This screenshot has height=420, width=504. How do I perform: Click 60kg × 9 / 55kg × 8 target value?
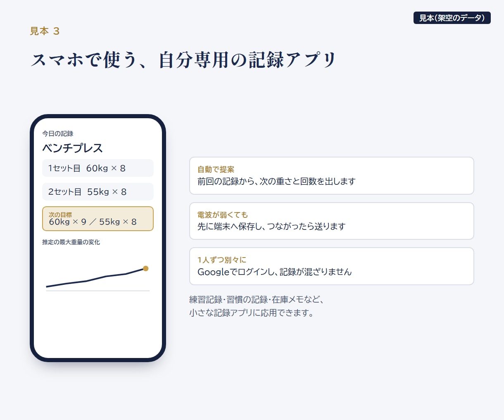[x=93, y=222]
